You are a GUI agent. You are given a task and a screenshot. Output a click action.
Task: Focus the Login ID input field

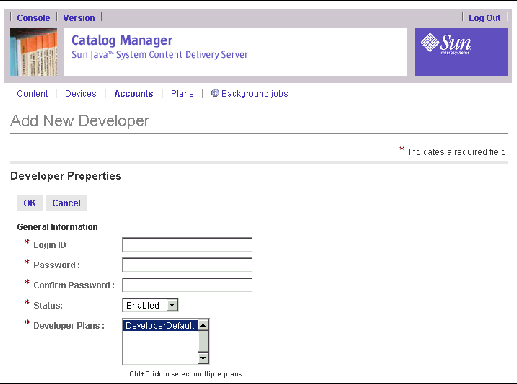pos(187,245)
